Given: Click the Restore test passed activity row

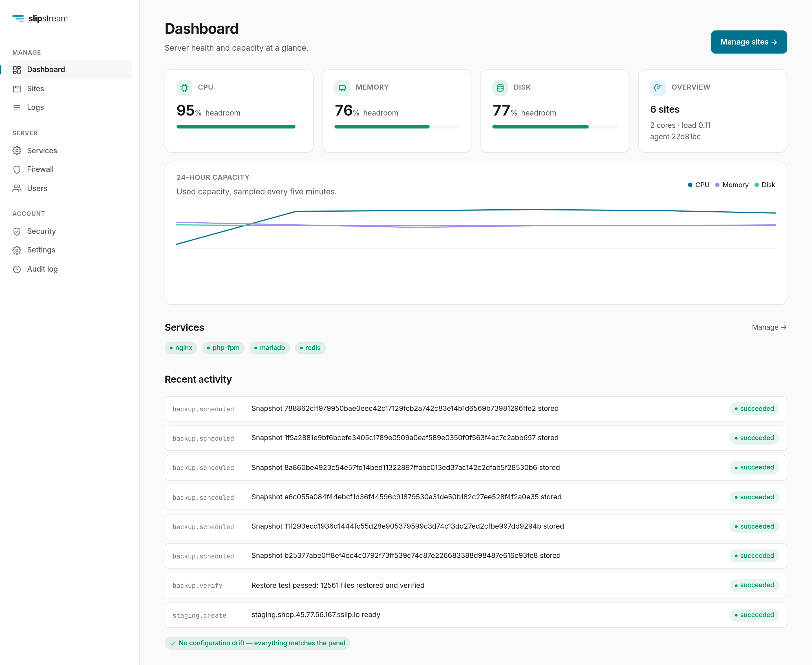Looking at the screenshot, I should (476, 585).
